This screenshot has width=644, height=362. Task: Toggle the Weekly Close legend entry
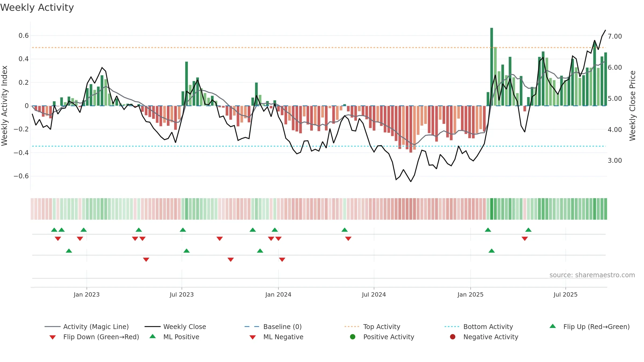(x=175, y=327)
